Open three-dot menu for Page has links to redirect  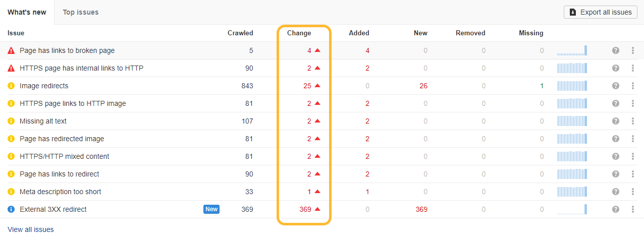(x=632, y=174)
